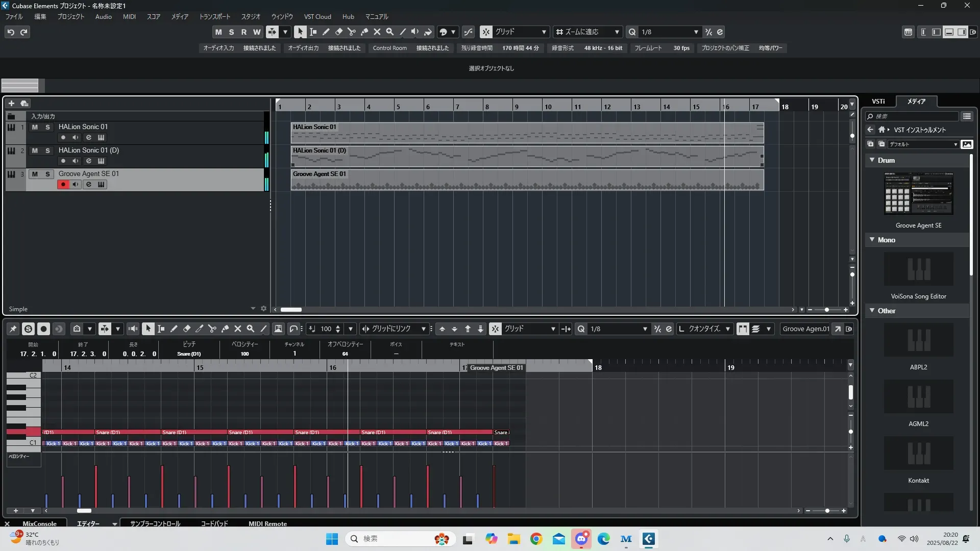
Task: Select the Groove Agent SE instrument thumbnail
Action: pyautogui.click(x=918, y=193)
